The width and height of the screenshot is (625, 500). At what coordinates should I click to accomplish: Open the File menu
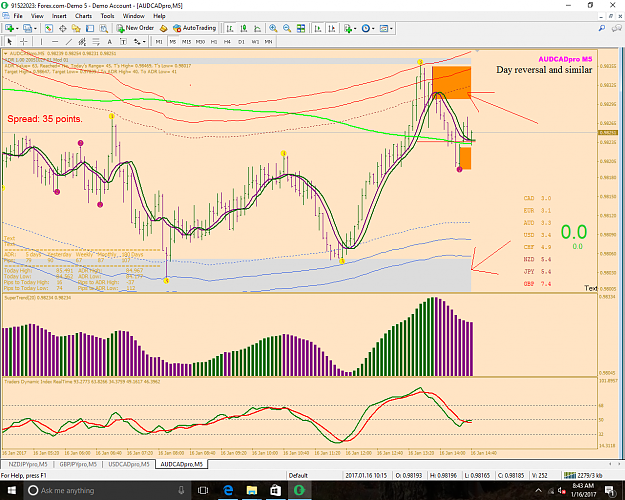tap(18, 16)
